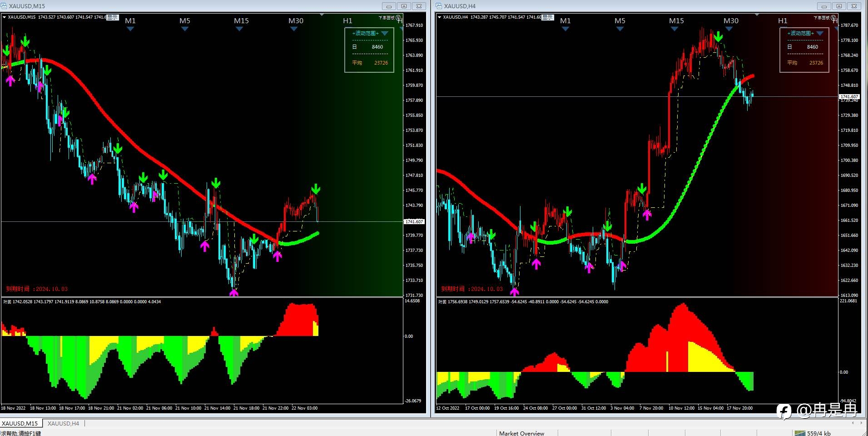The height and width of the screenshot is (436, 868).
Task: Click the M15 label in the M15 chart
Action: (x=241, y=20)
